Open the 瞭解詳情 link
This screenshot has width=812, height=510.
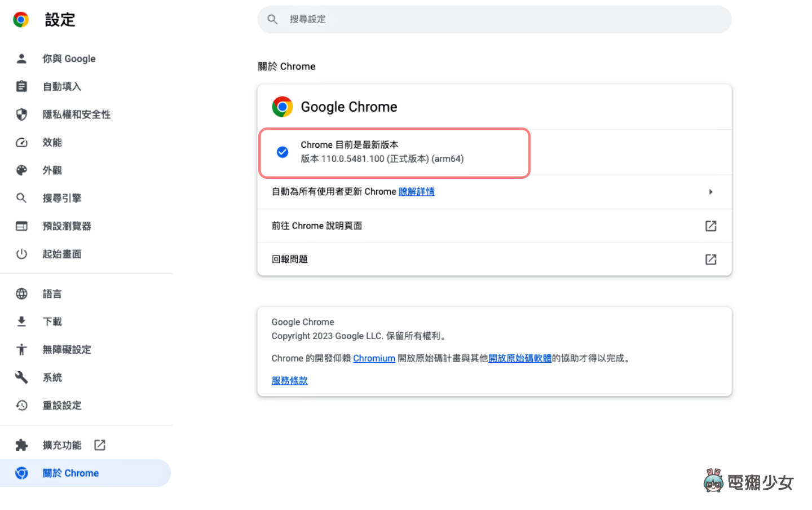(417, 192)
